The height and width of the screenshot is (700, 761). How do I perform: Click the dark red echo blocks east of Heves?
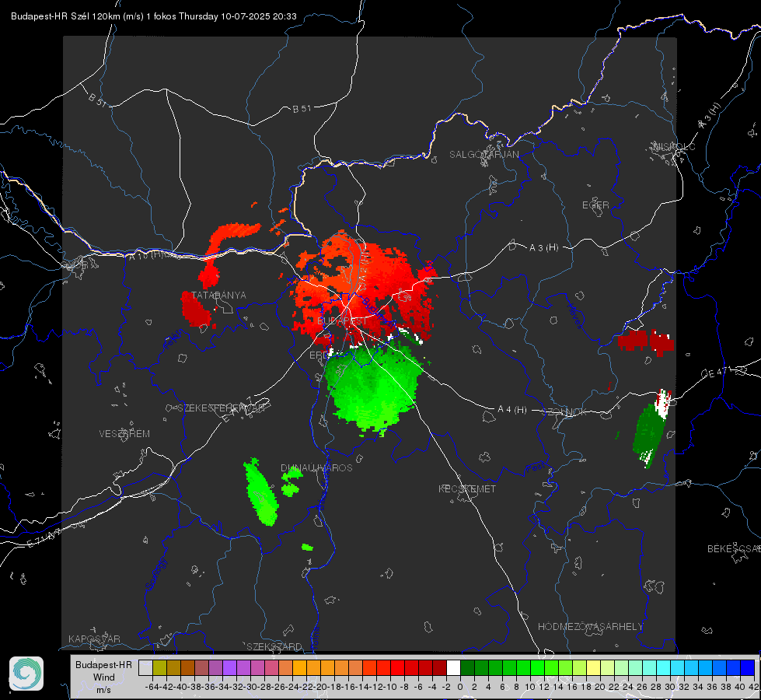645,341
